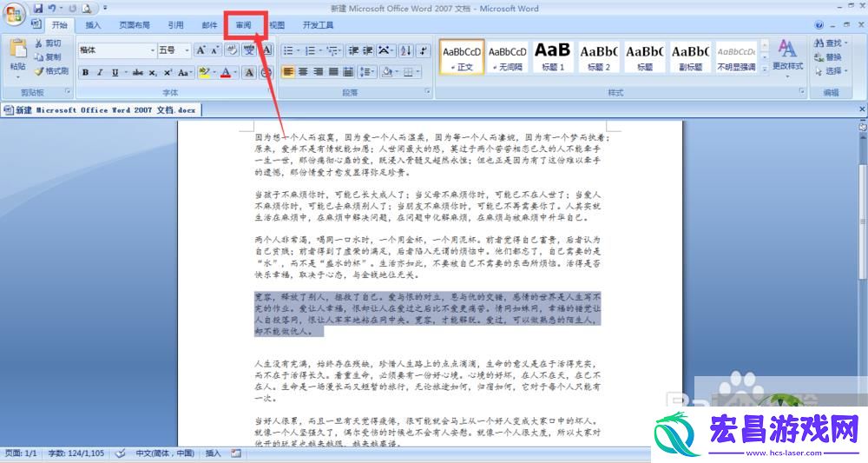Save the document from quick access toolbar

coord(37,9)
